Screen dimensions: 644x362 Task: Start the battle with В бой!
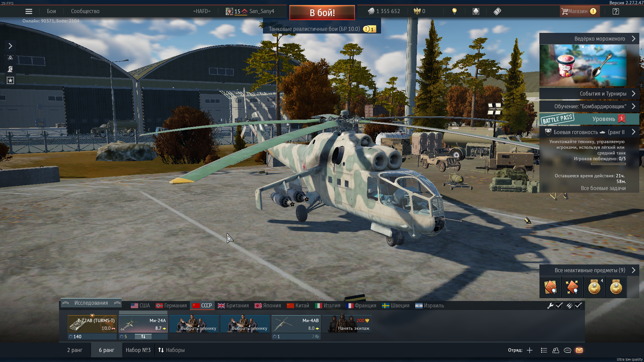pos(322,13)
